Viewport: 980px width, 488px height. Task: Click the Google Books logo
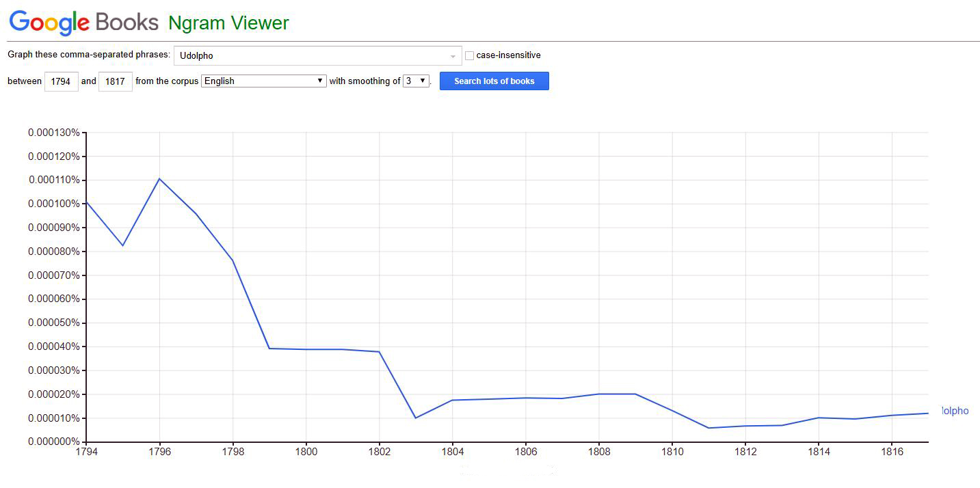tap(83, 23)
